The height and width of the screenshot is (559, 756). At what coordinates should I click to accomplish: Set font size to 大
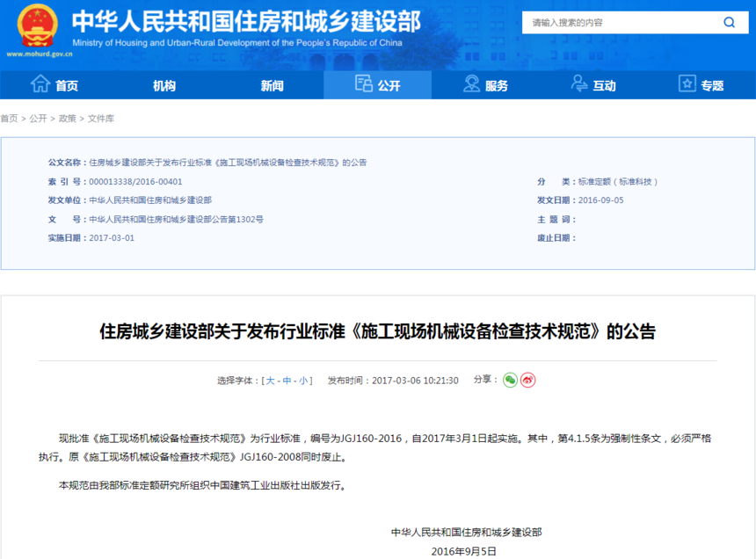[x=270, y=381]
